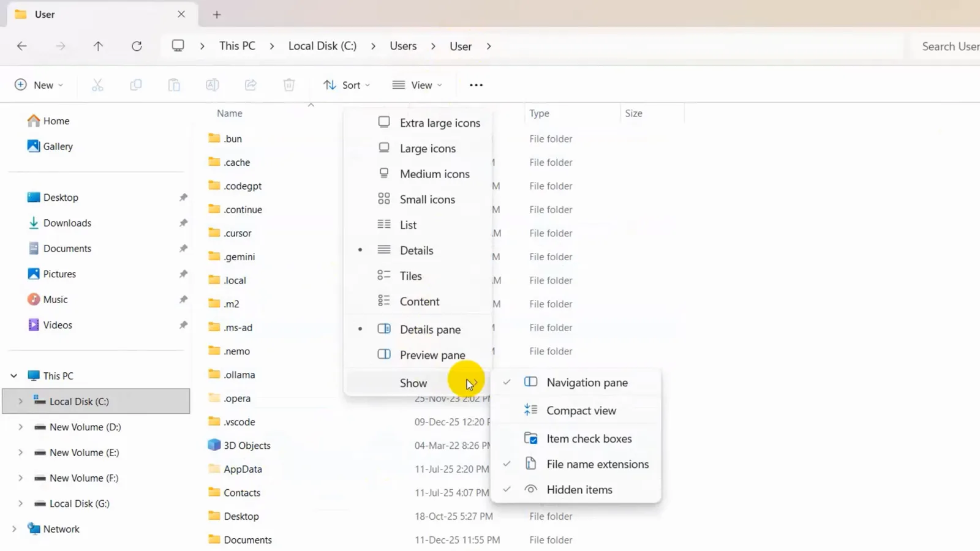Go to Users in breadcrumb
980x551 pixels.
[403, 46]
